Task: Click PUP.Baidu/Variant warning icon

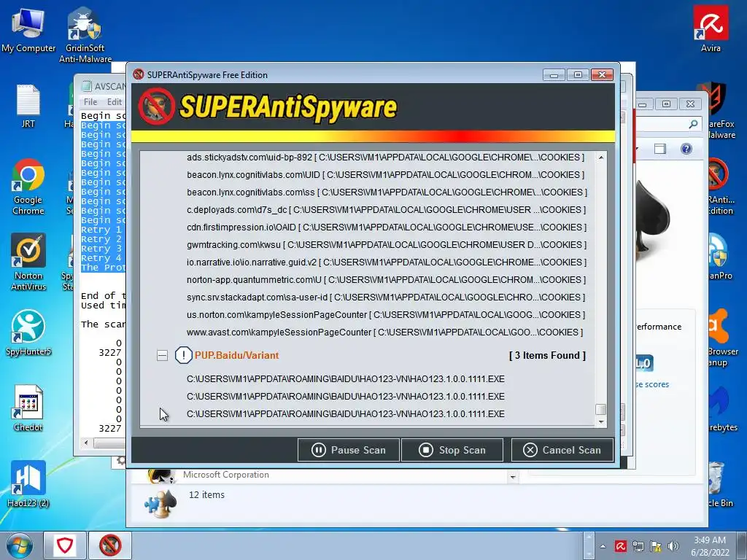Action: (x=183, y=355)
